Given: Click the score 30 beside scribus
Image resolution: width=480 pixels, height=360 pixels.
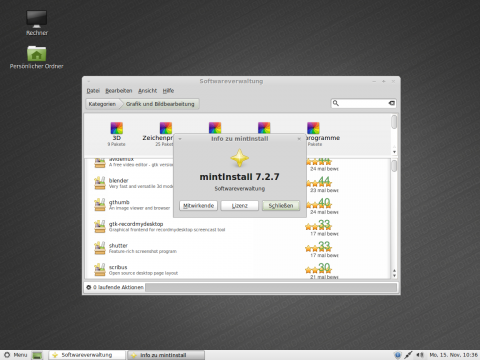Looking at the screenshot, I should click(x=324, y=267).
